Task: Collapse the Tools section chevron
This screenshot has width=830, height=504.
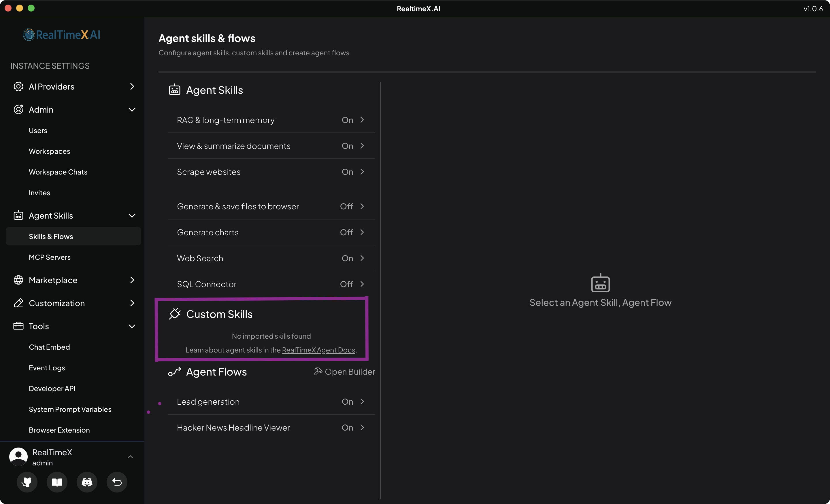Action: (132, 326)
